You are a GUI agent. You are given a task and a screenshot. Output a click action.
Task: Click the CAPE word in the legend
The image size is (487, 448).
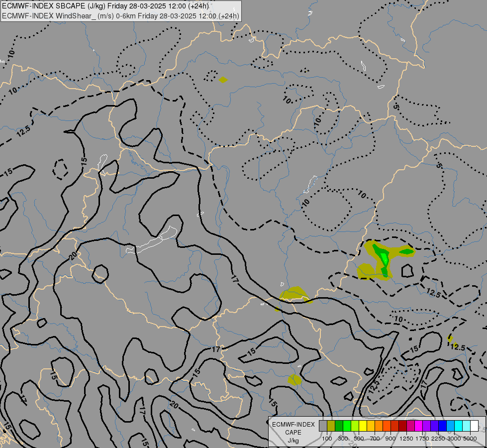point(293,433)
